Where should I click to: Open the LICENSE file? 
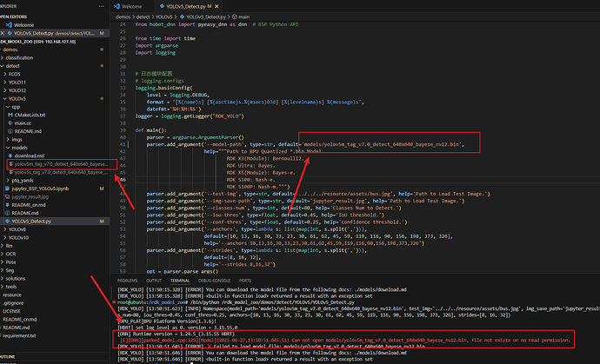coord(11,311)
